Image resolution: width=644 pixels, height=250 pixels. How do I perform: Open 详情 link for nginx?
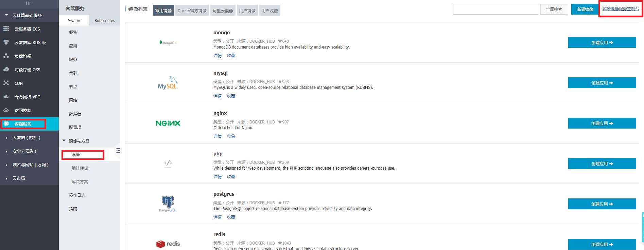click(x=217, y=136)
